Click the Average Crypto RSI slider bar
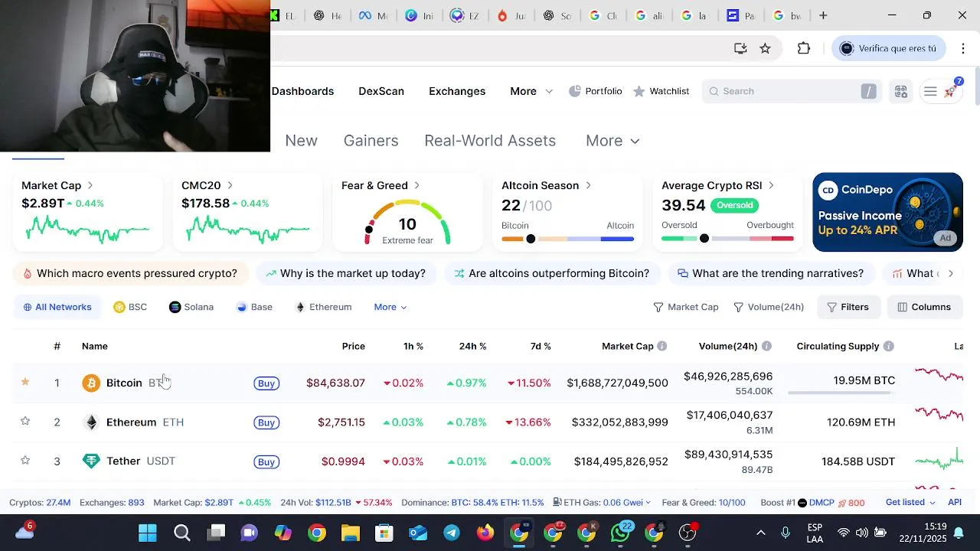Screen dimensions: 980x551 727,239
